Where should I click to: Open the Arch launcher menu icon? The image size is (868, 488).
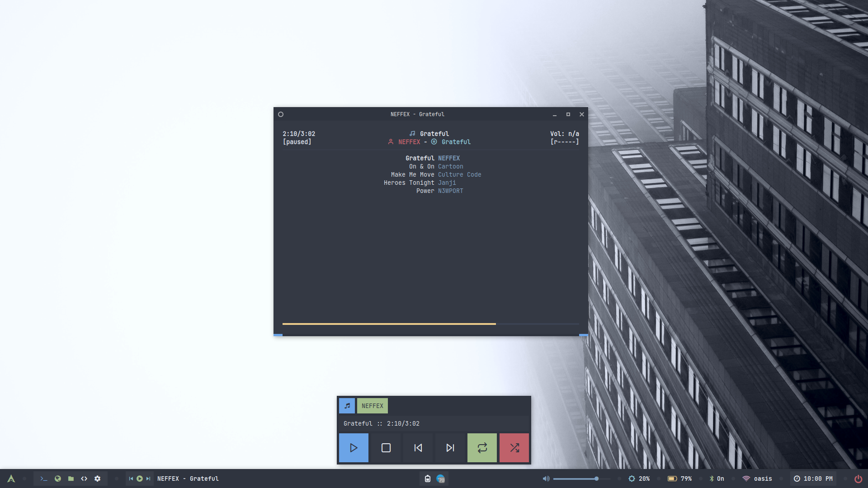[x=11, y=479]
